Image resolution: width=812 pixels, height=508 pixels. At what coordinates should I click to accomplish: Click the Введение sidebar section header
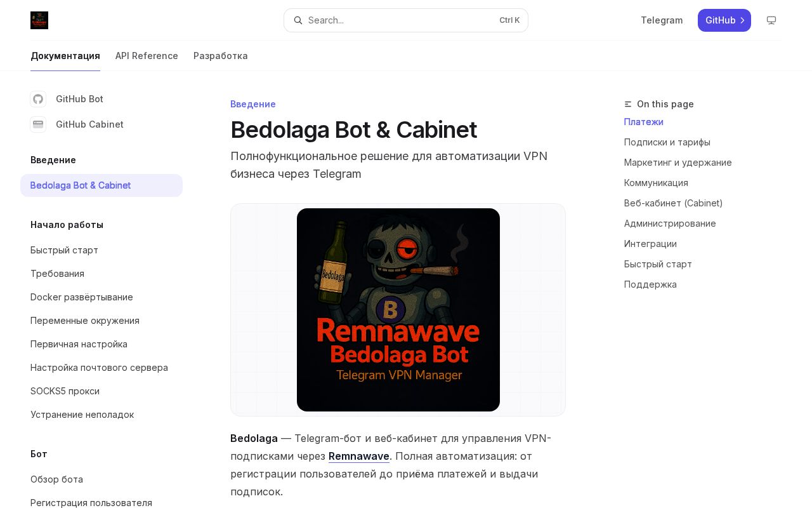click(x=53, y=160)
